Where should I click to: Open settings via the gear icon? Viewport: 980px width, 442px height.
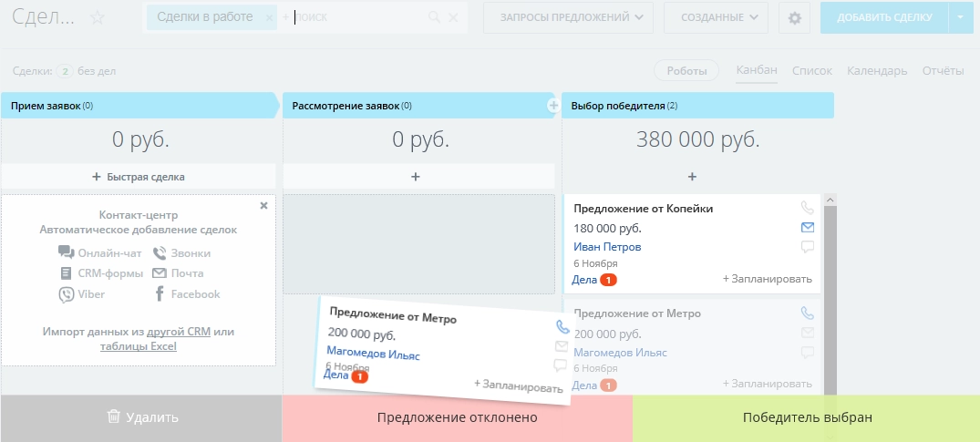(794, 17)
